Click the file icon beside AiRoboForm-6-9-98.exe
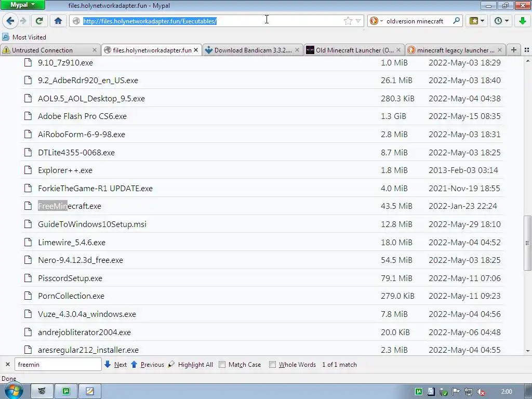Viewport: 532px width, 399px height. [x=28, y=134]
